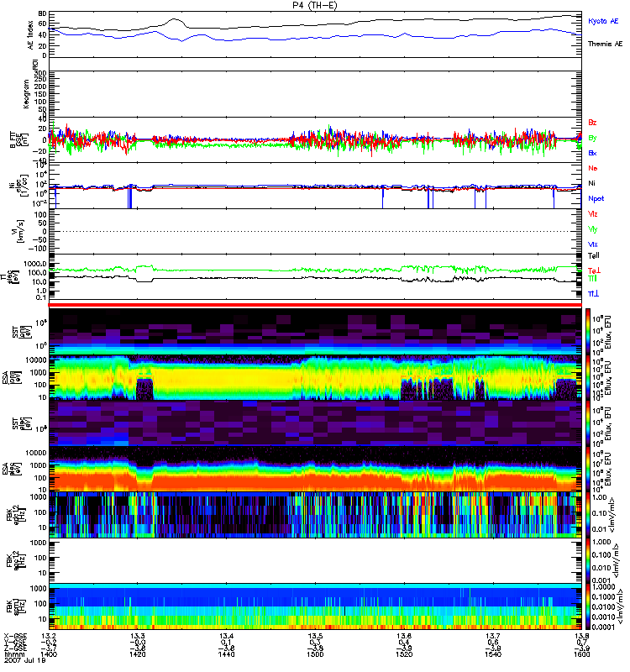Click the green Viy legend label

tap(593, 229)
